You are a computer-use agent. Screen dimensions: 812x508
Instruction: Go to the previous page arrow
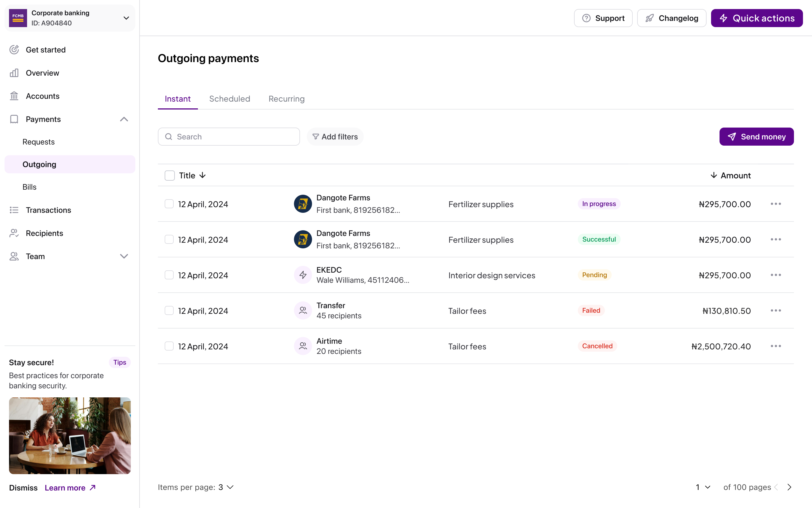coord(776,487)
